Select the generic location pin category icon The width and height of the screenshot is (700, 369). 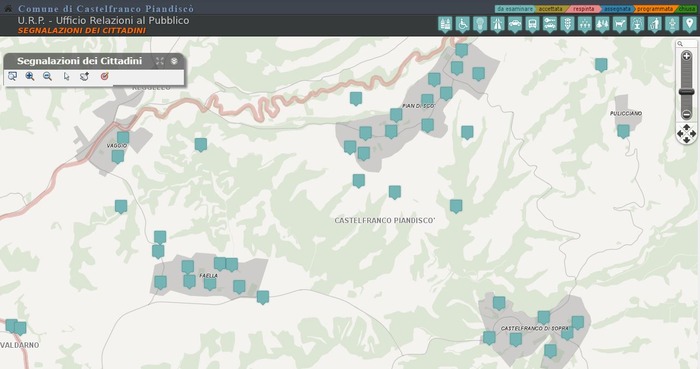[x=689, y=25]
